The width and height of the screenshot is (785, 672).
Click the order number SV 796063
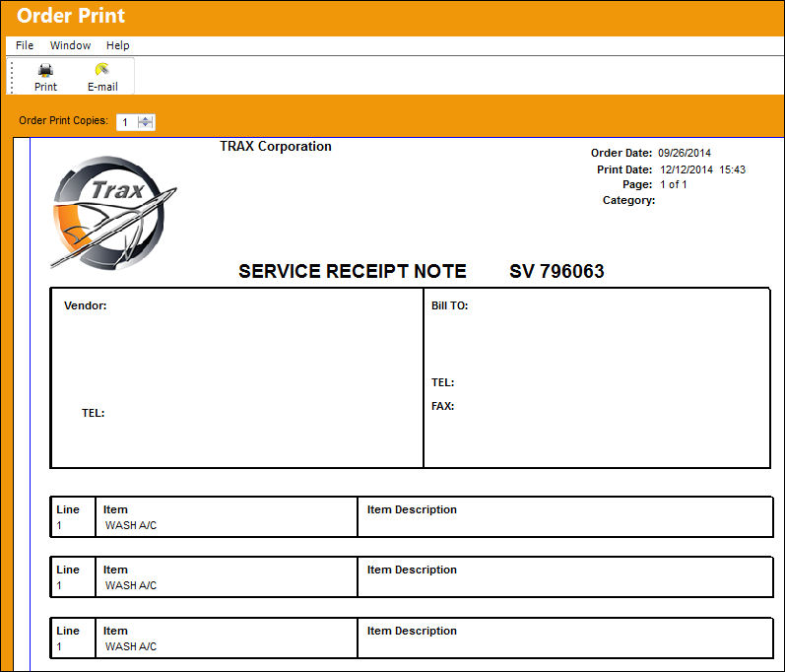[556, 271]
